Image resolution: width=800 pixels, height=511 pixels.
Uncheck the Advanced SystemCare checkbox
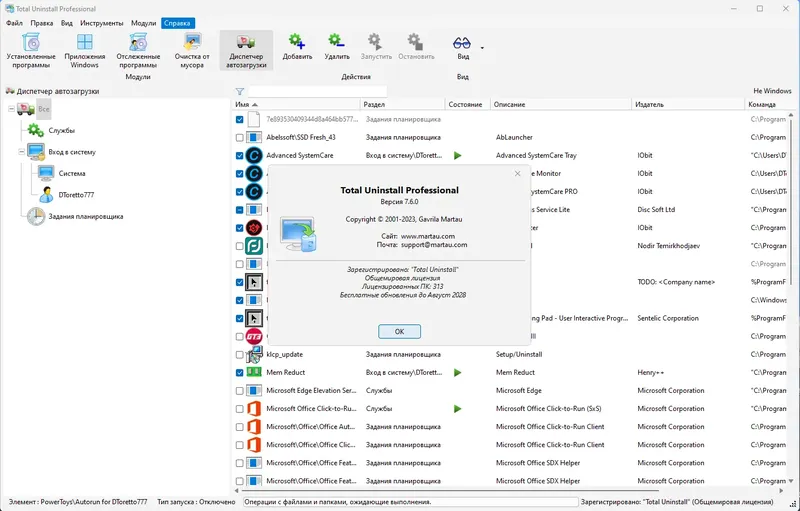(x=239, y=156)
